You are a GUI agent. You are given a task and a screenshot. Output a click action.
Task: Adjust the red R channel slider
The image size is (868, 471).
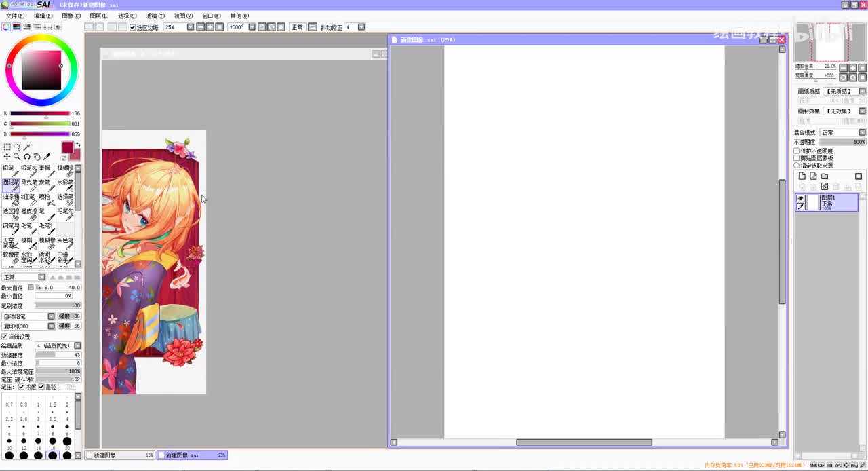coord(39,113)
